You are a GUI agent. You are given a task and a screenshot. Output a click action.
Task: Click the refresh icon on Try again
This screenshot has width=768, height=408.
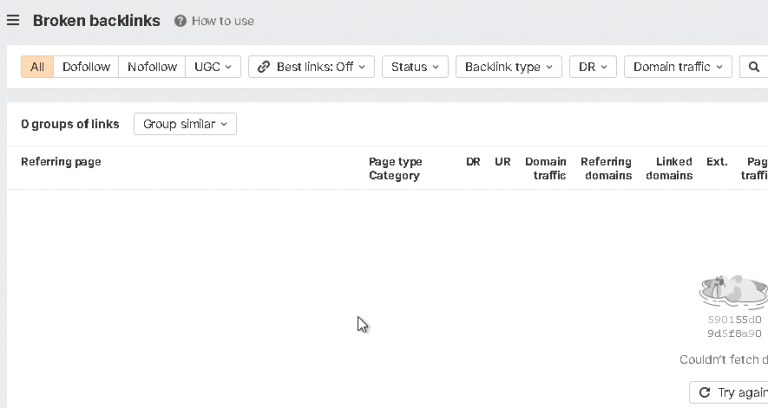click(x=704, y=392)
